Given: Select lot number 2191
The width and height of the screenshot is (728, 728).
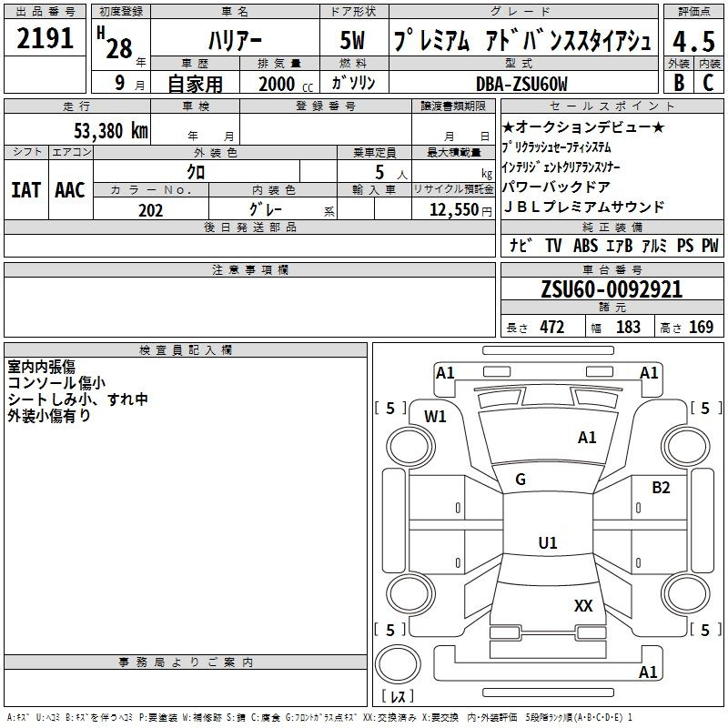Looking at the screenshot, I should [45, 41].
